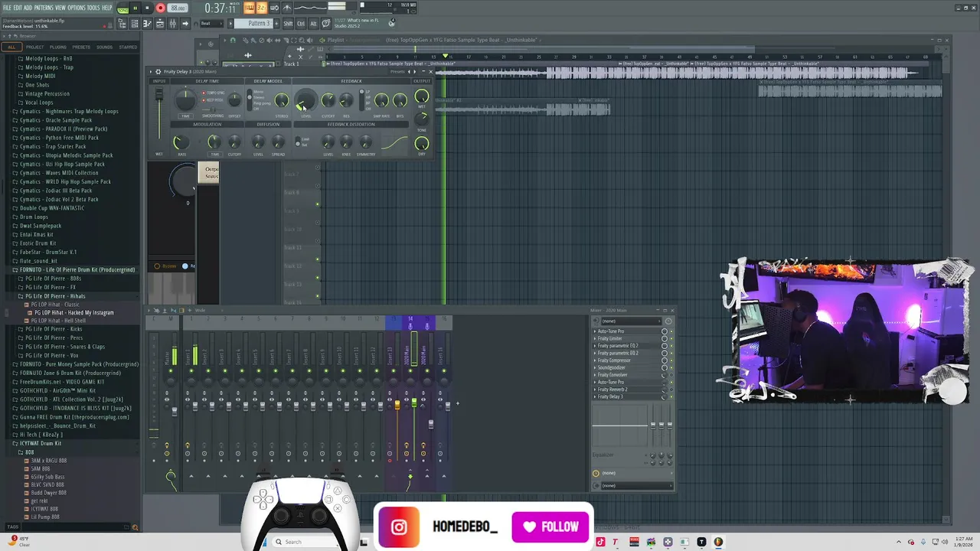Click the Alt key button

tap(313, 24)
